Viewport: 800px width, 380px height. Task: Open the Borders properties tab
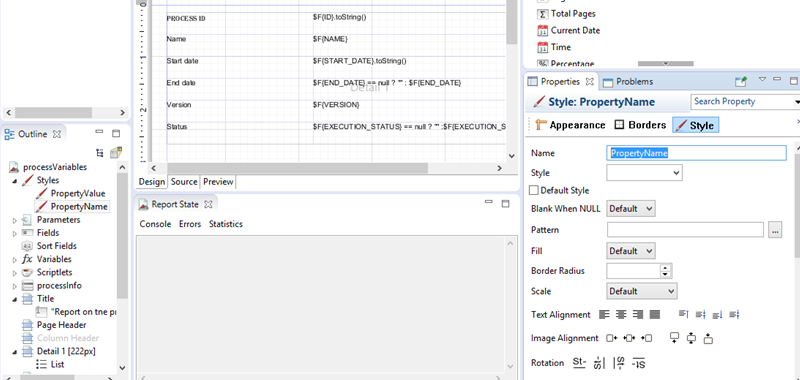(x=640, y=125)
